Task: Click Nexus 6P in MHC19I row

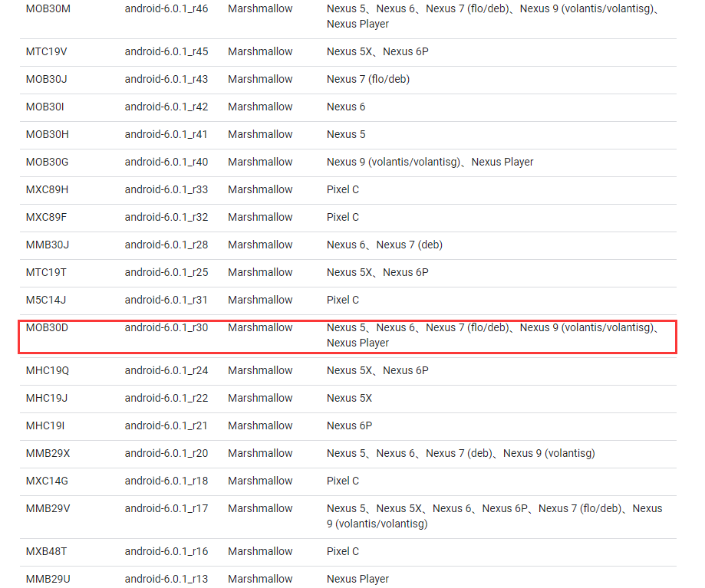Action: (x=349, y=425)
